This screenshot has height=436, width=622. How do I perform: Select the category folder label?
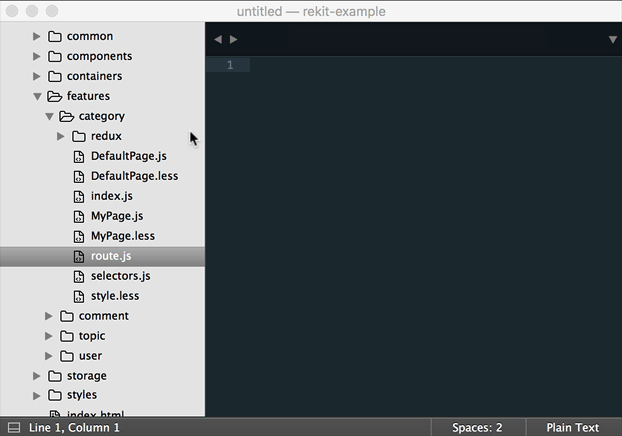pyautogui.click(x=102, y=116)
